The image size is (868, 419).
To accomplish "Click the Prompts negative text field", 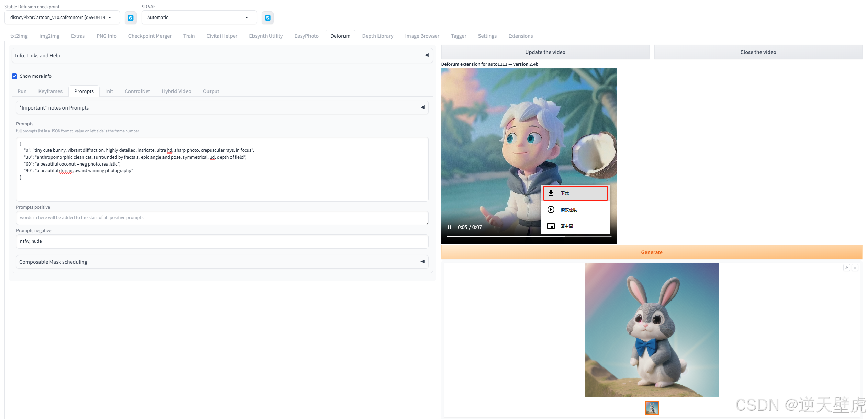I will 222,241.
